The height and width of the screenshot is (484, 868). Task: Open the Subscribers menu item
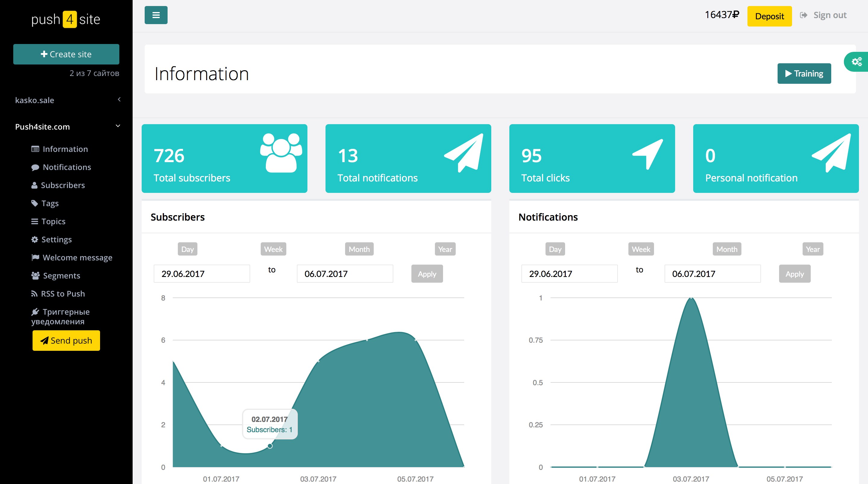pos(63,185)
